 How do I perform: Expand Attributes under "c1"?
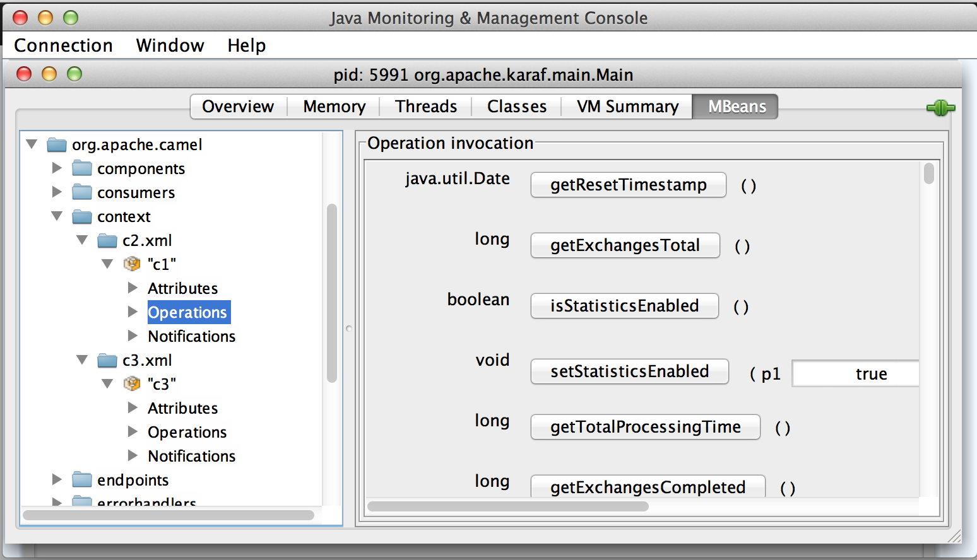133,288
